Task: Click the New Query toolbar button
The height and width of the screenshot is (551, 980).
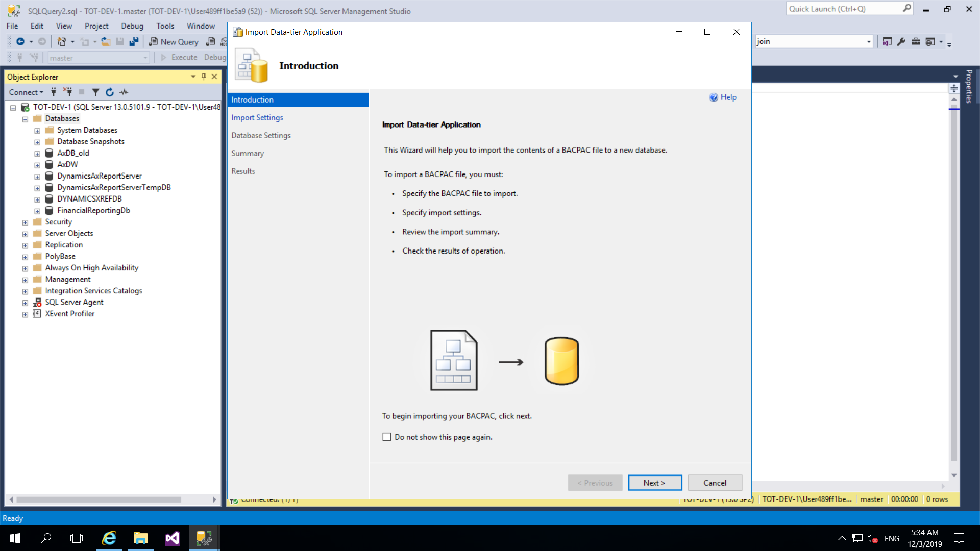Action: tap(174, 42)
